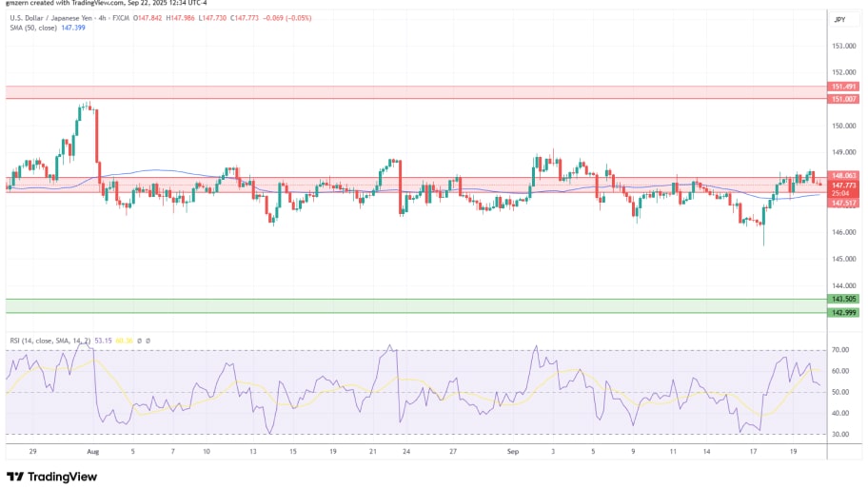Image resolution: width=868 pixels, height=488 pixels.
Task: Click the 151.007 red price label
Action: 845,99
